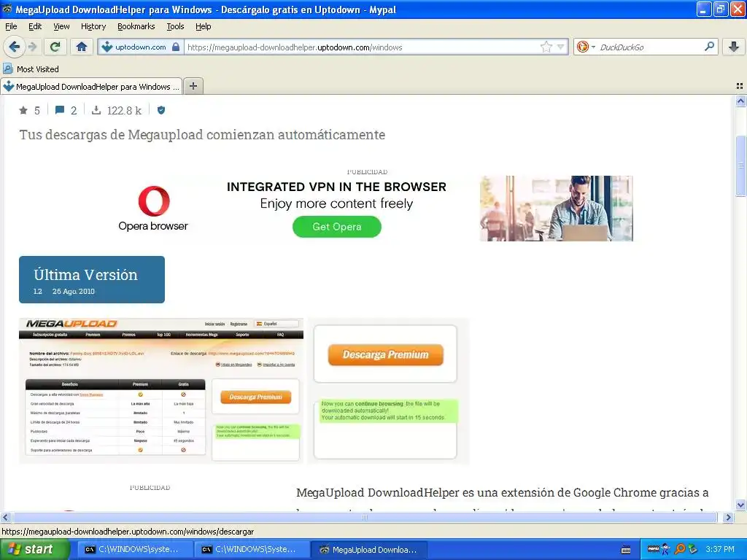Open the Bookmarks menu
Viewport: 747px width, 560px height.
(x=136, y=26)
